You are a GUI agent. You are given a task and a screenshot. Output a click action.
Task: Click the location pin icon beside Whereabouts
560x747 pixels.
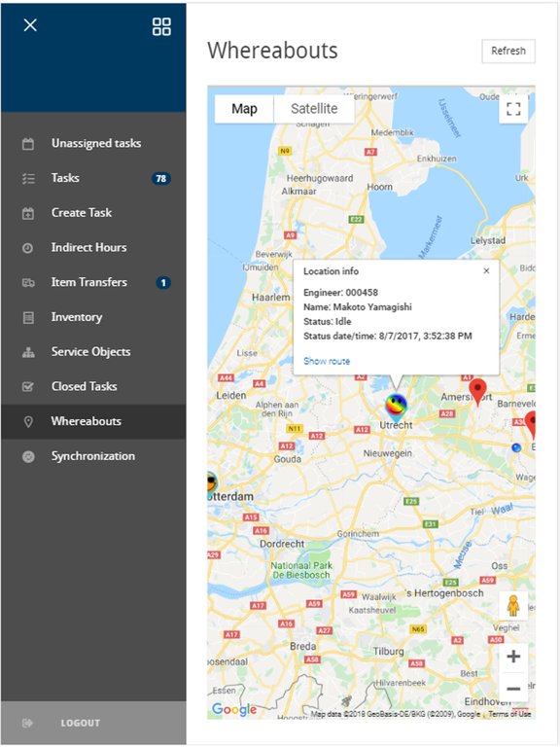pos(28,421)
